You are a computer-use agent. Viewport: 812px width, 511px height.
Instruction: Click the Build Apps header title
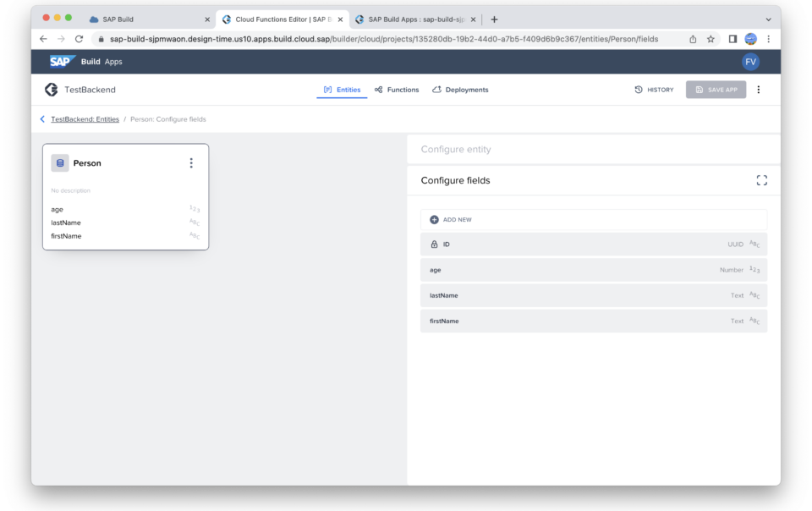pos(101,62)
